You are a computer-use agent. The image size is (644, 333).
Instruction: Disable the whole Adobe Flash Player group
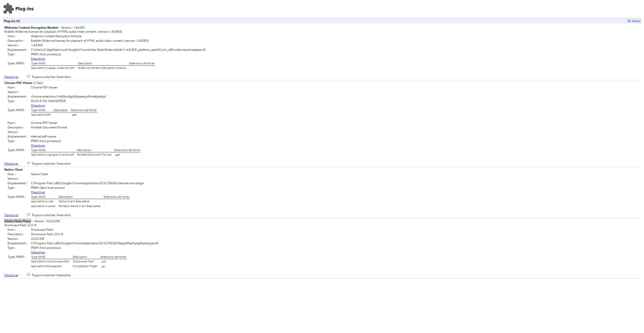(x=11, y=275)
